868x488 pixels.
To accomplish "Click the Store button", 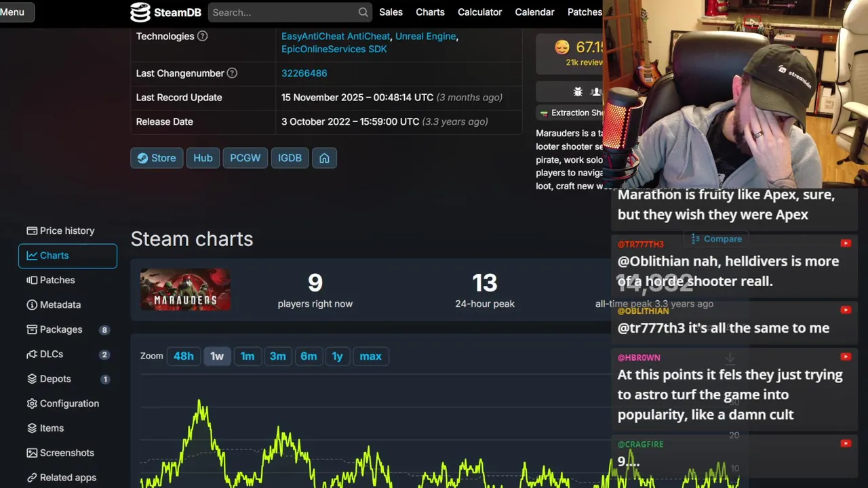I will click(157, 158).
